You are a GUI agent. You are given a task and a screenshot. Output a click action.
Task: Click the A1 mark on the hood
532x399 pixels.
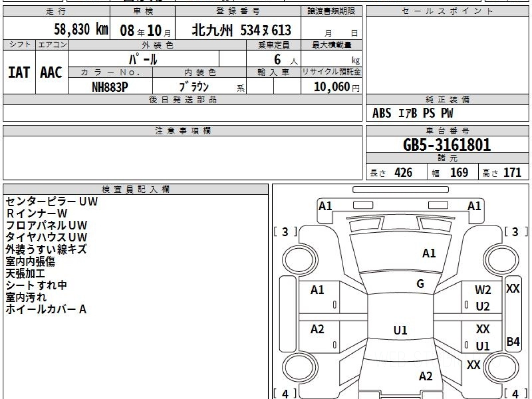pyautogui.click(x=429, y=253)
